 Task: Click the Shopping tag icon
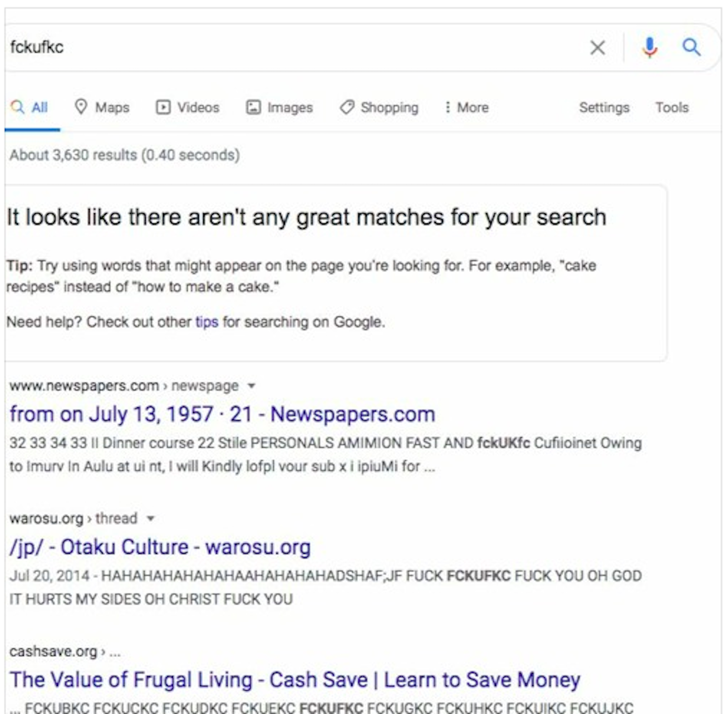pos(347,107)
